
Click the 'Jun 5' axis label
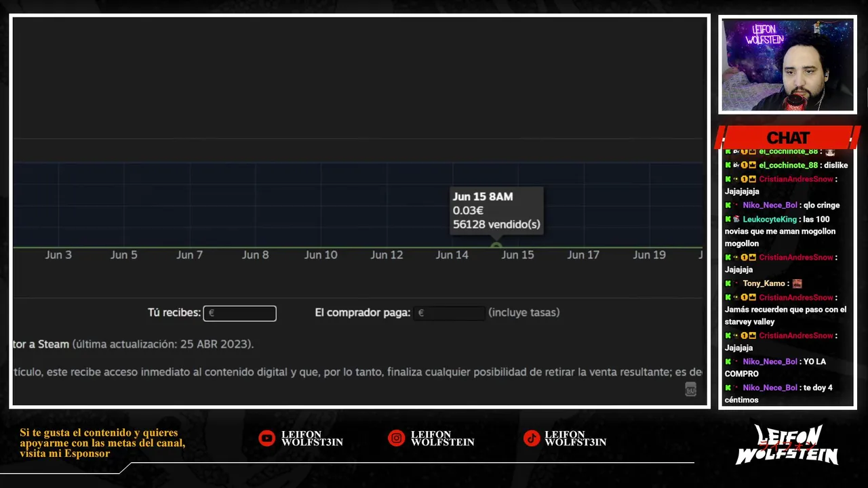click(x=124, y=255)
